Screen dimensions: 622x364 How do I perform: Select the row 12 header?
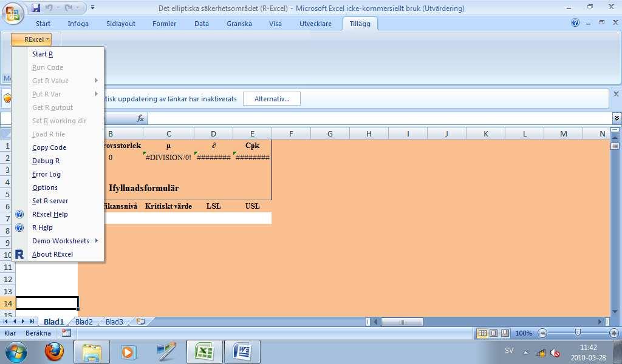coord(7,279)
